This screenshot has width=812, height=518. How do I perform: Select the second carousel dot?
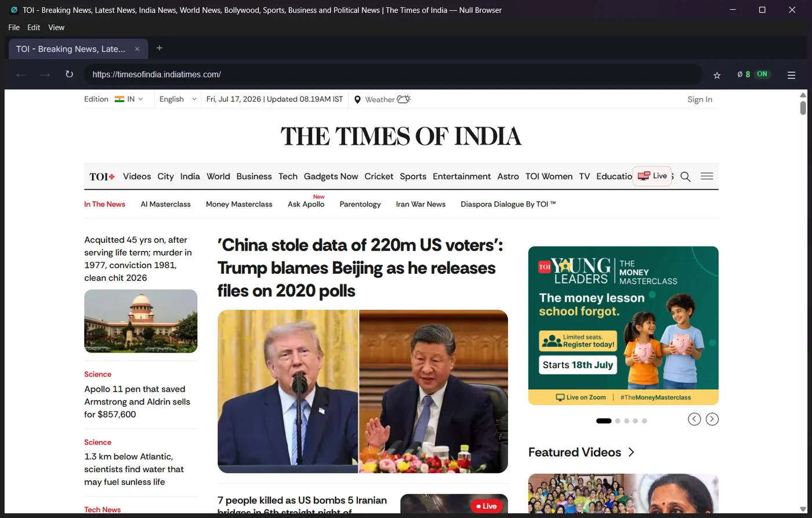click(618, 421)
